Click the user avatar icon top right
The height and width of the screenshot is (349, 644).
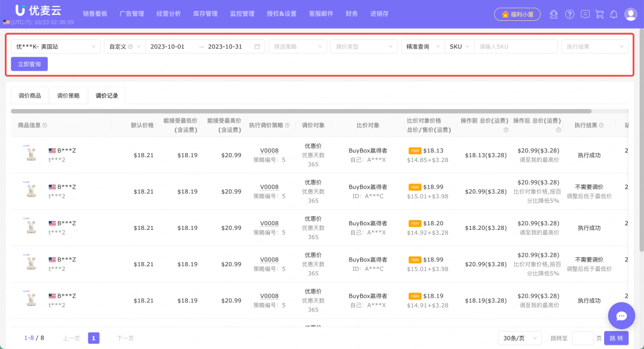click(631, 14)
